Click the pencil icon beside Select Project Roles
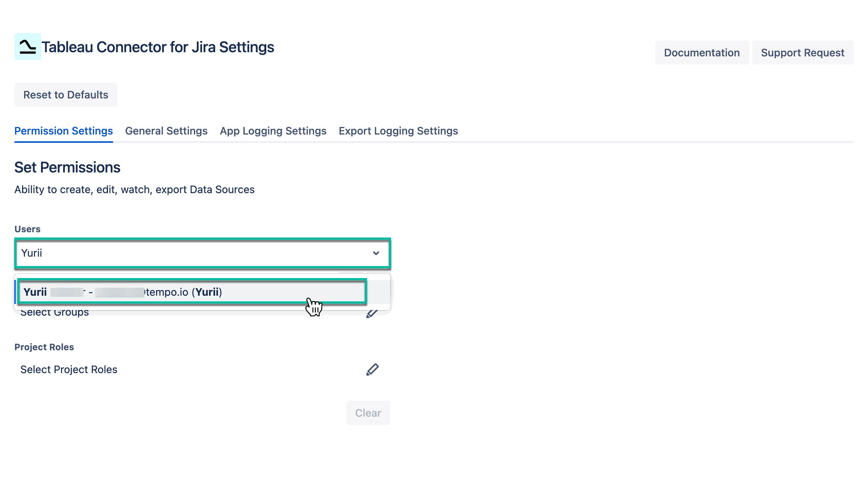The height and width of the screenshot is (493, 868). tap(372, 369)
